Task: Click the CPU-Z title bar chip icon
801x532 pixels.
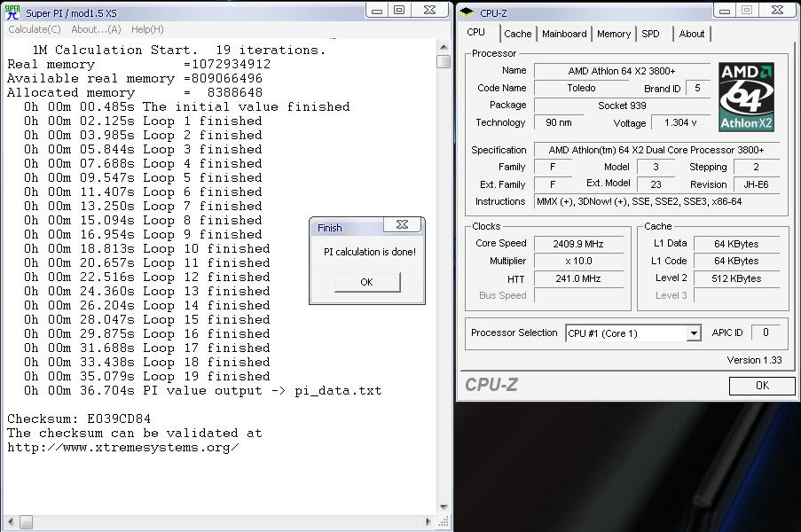Action: click(467, 12)
